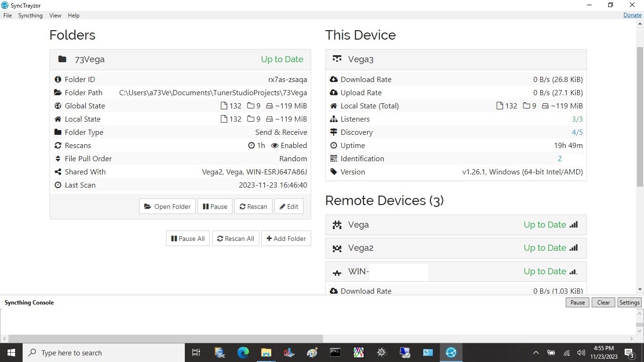Open the File menu
Screen dimensions: 644x362
[x=8, y=16]
